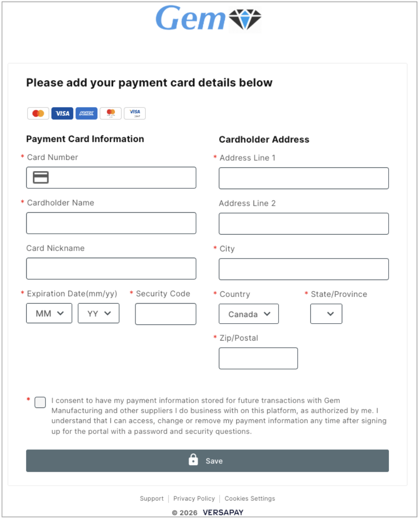Viewport: 420px width, 518px height.
Task: Click the Gem diamond logo
Action: (x=245, y=20)
